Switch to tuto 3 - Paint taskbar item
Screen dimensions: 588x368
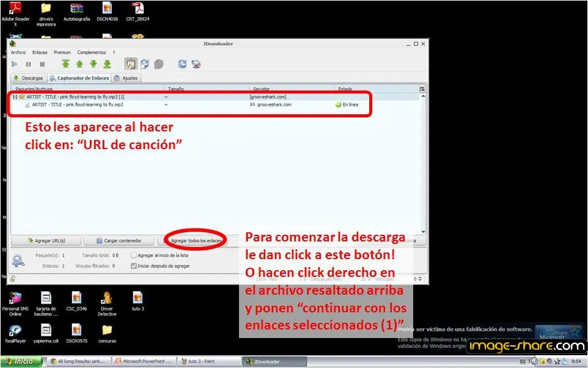(209, 362)
